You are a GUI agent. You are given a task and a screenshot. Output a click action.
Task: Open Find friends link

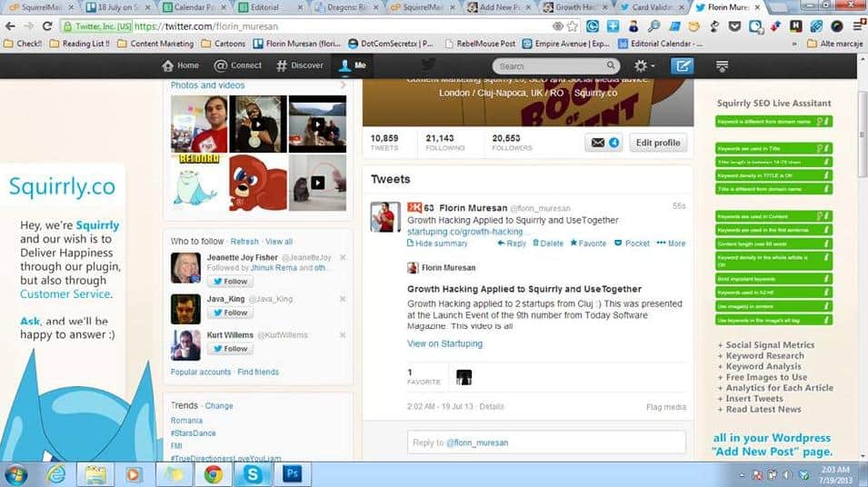(x=258, y=372)
